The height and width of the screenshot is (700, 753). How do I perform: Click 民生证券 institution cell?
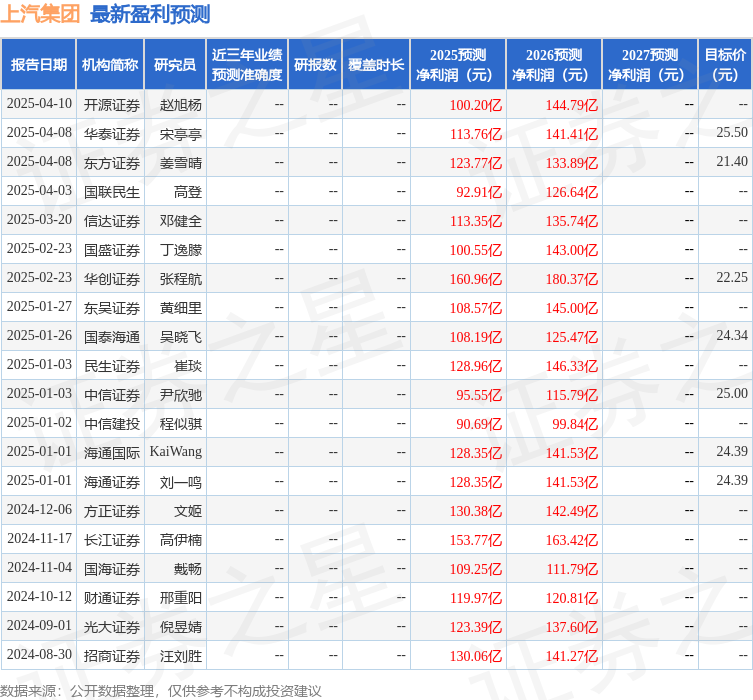coord(111,366)
